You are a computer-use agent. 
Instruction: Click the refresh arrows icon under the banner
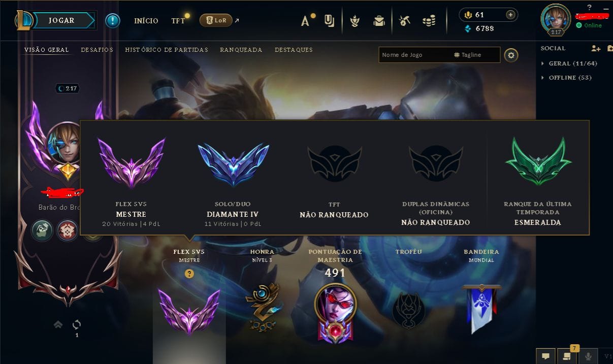coord(77,324)
